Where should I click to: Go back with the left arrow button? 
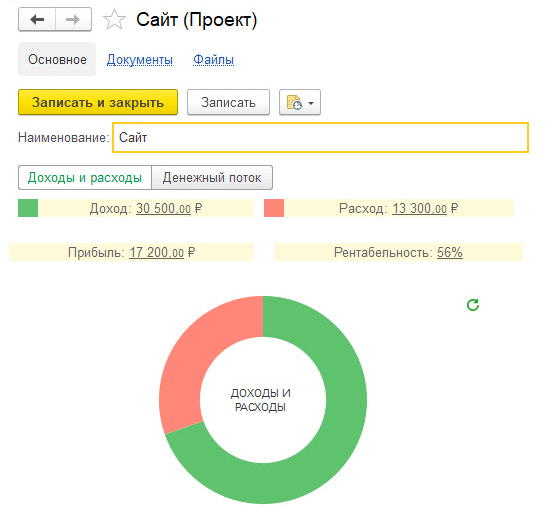point(37,19)
